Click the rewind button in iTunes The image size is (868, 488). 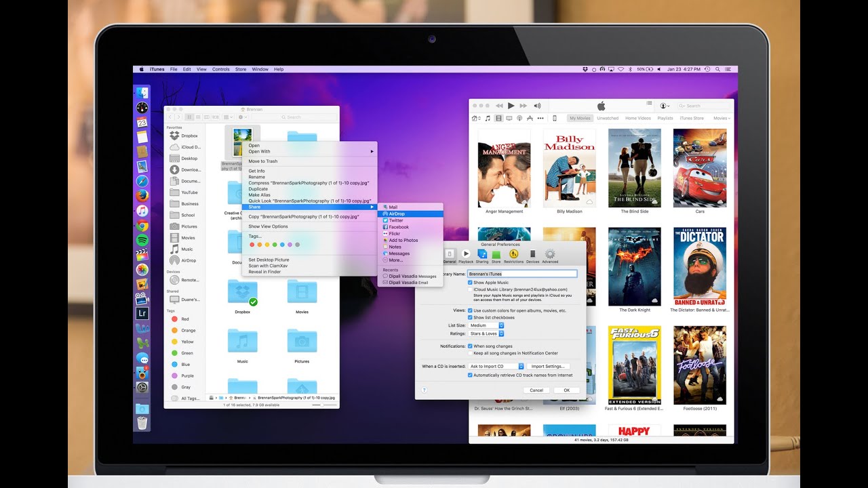pyautogui.click(x=500, y=106)
